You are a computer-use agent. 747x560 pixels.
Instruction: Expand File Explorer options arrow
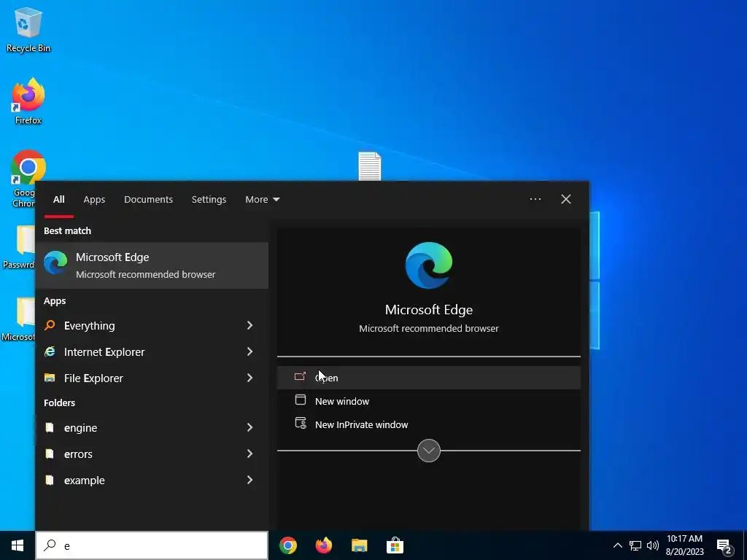(x=249, y=378)
